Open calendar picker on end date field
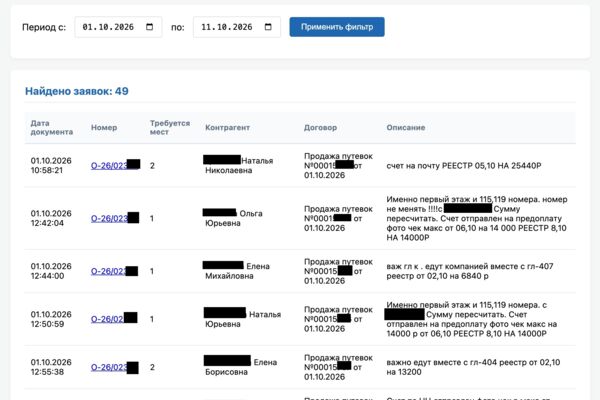 (x=268, y=27)
